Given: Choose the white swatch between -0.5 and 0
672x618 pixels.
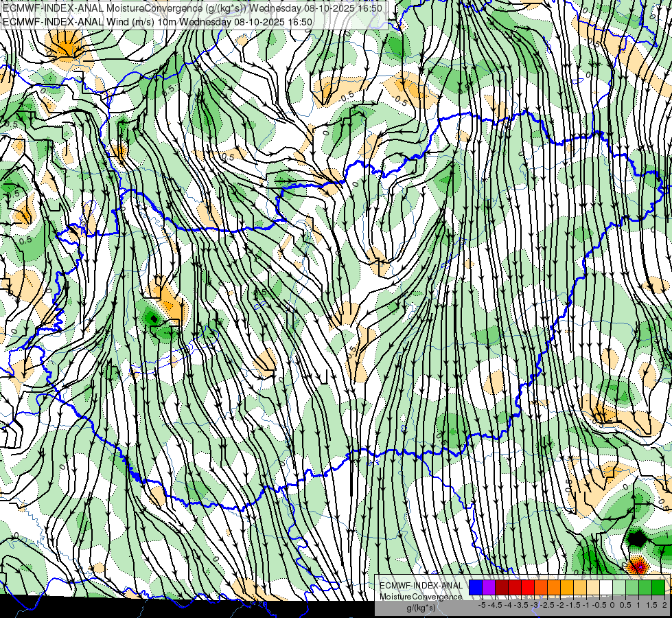Looking at the screenshot, I should pos(606,587).
